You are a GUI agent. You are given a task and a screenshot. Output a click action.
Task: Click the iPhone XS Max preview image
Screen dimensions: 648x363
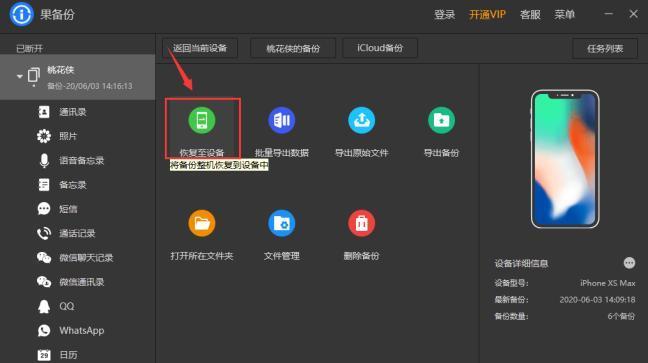(x=565, y=159)
